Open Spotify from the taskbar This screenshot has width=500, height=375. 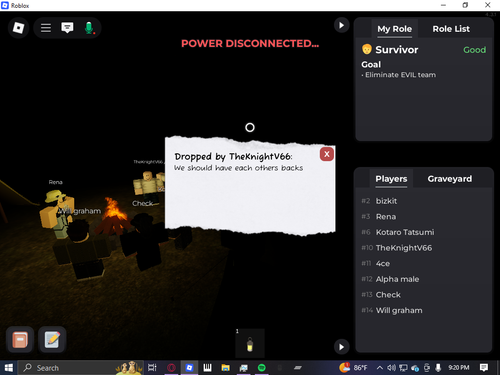pos(262,368)
